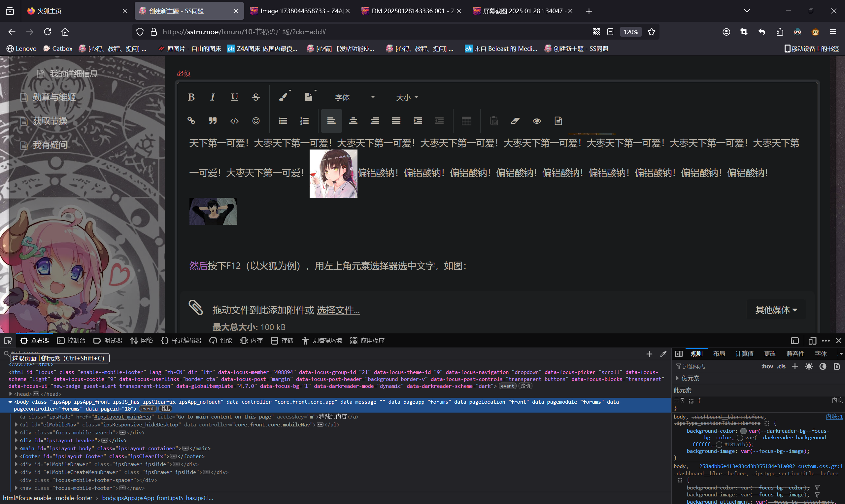Apply italic formatting in the editor
The image size is (845, 504).
pos(213,97)
